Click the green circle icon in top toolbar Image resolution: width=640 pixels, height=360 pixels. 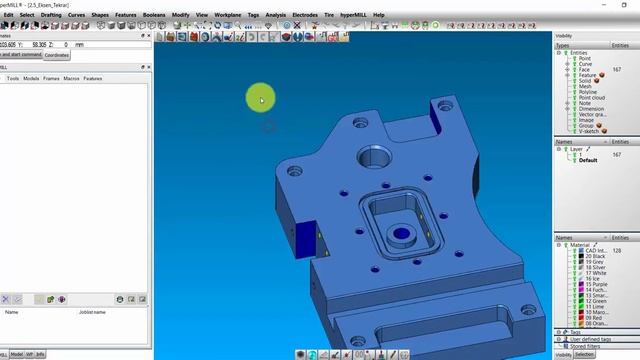pos(436,25)
